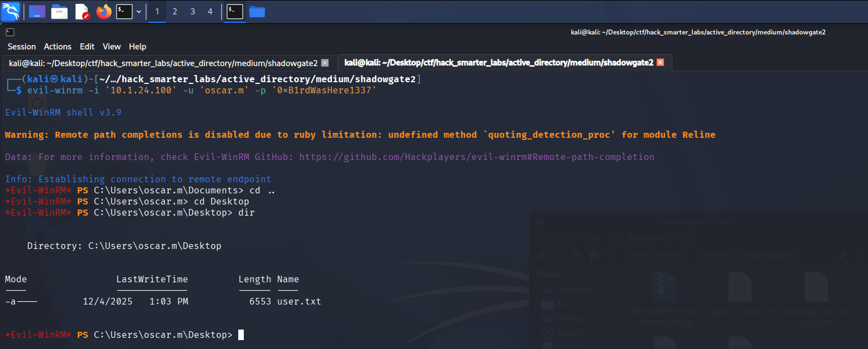This screenshot has height=349, width=868.
Task: Switch to workspace 1
Action: [x=157, y=12]
